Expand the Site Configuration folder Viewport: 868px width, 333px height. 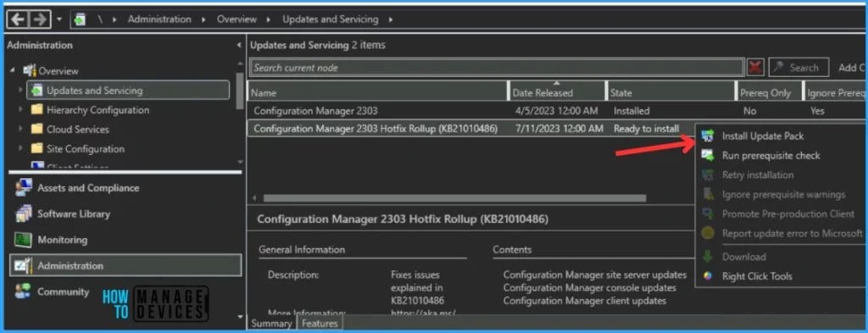tap(20, 148)
